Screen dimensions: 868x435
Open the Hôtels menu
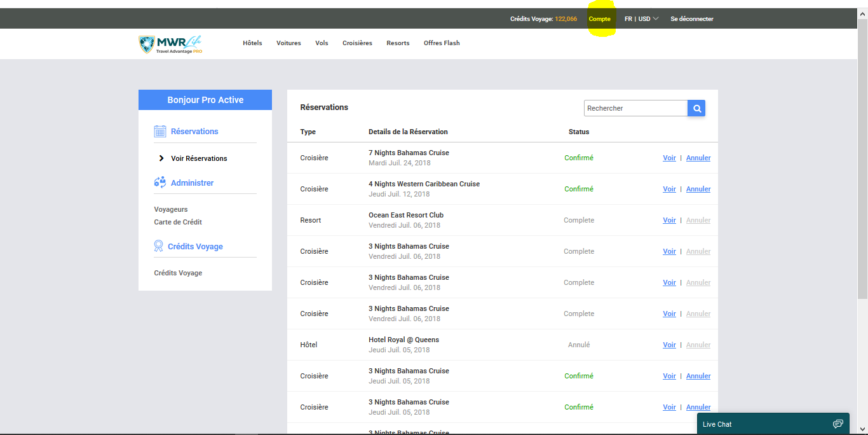(252, 43)
